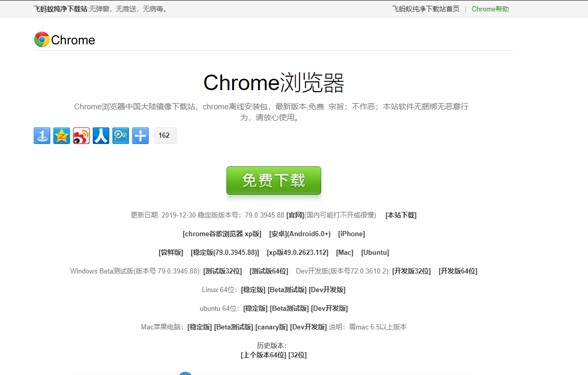The width and height of the screenshot is (588, 375).
Task: Click [稳定版] in the Mac苹果电脑 row
Action: (x=199, y=327)
